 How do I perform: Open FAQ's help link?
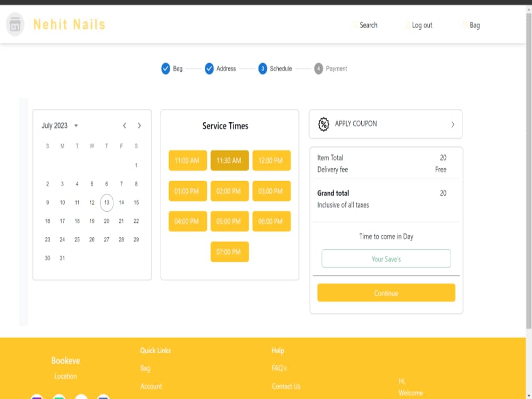click(x=279, y=369)
